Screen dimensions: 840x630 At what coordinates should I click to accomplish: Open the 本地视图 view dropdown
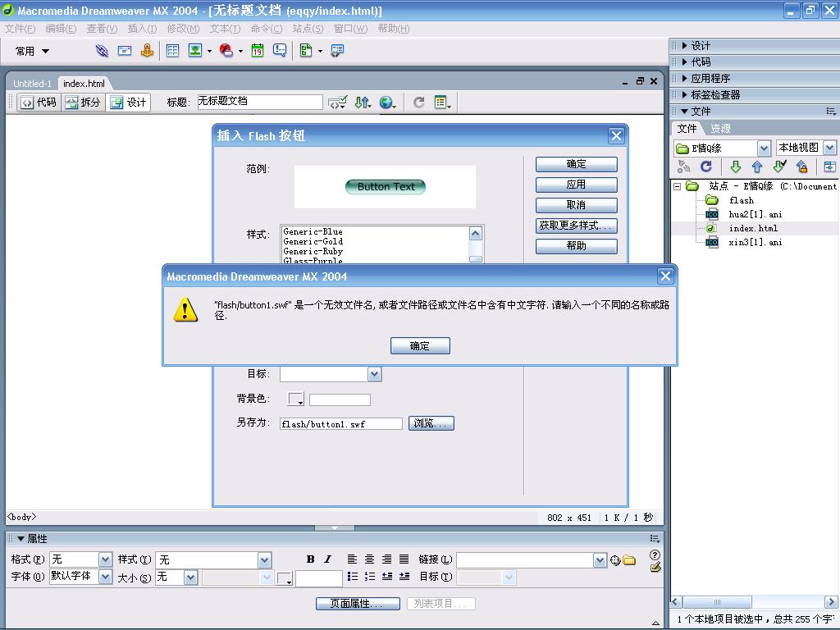829,148
